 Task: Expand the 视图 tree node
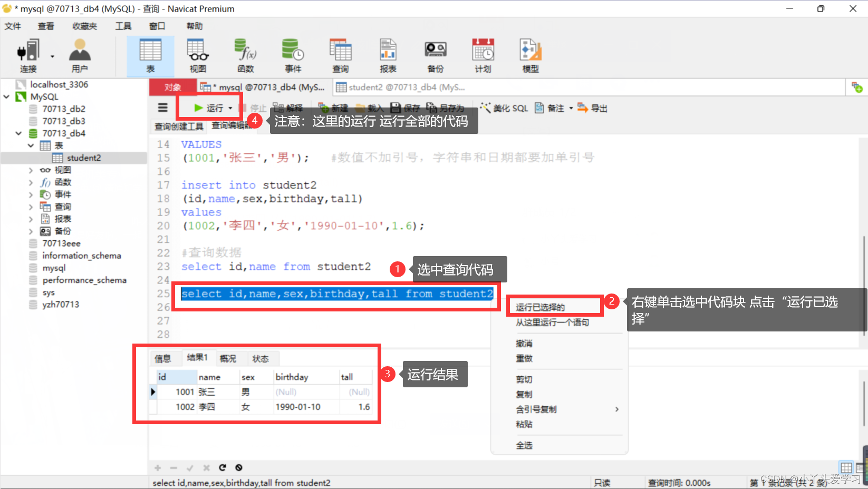pyautogui.click(x=31, y=170)
